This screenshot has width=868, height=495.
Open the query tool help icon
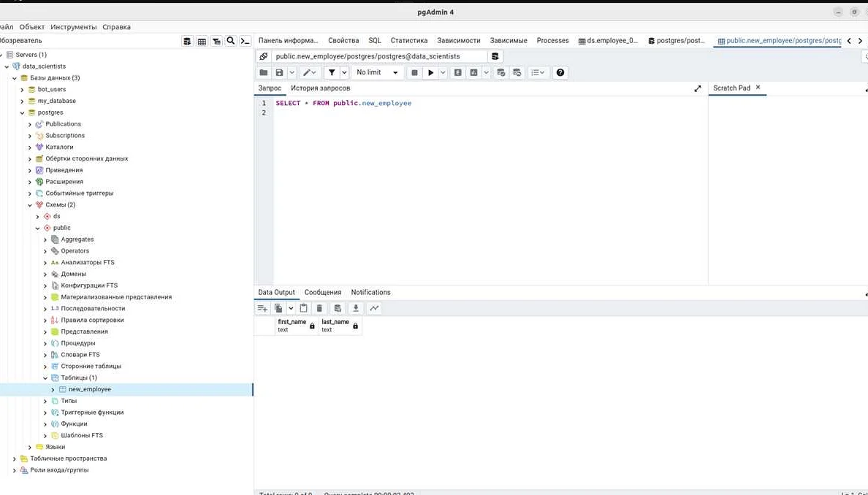point(560,72)
